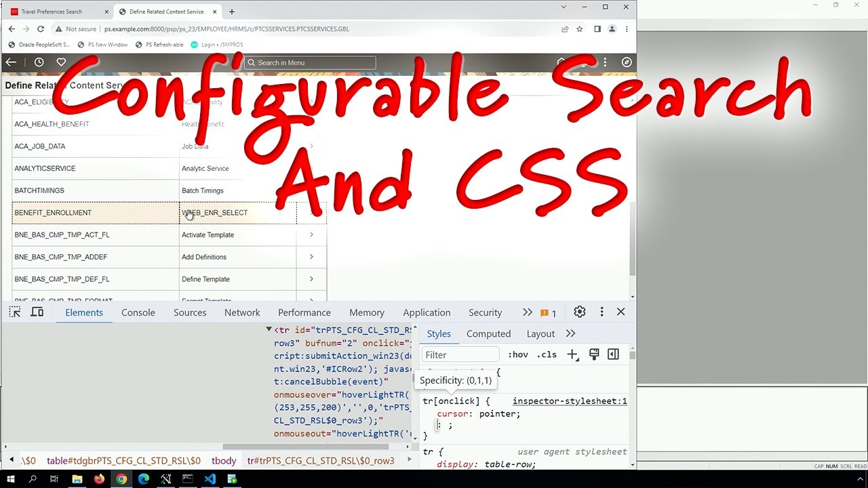
Task: Open Firefox from the Windows taskbar
Action: [99, 479]
